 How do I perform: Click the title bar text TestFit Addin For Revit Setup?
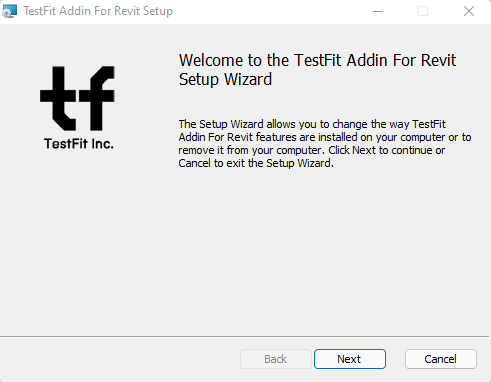point(98,11)
